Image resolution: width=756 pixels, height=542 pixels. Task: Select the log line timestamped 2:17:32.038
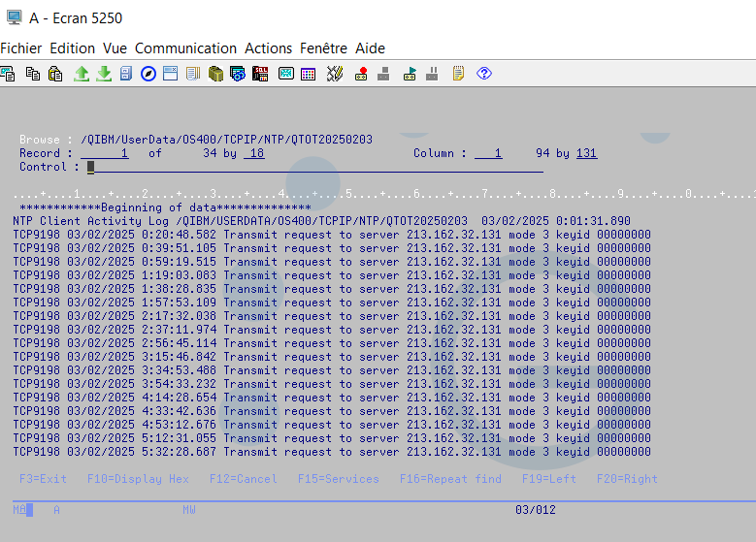[332, 316]
